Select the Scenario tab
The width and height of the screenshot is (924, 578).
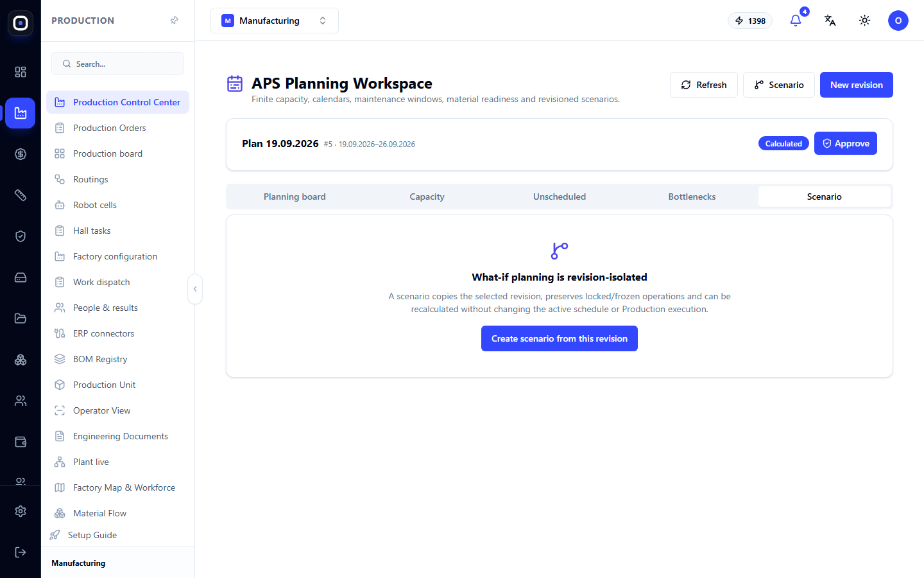(825, 197)
